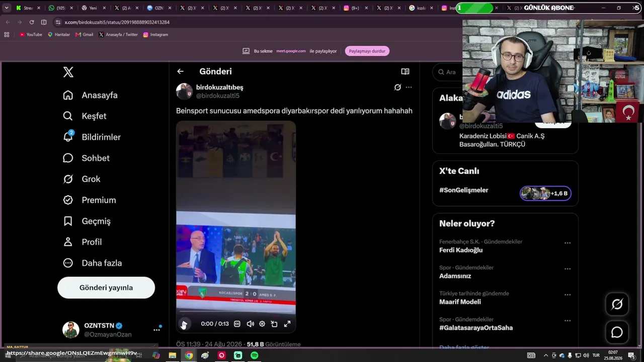This screenshot has height=362, width=644.
Task: Open video settings gear
Action: point(262,324)
